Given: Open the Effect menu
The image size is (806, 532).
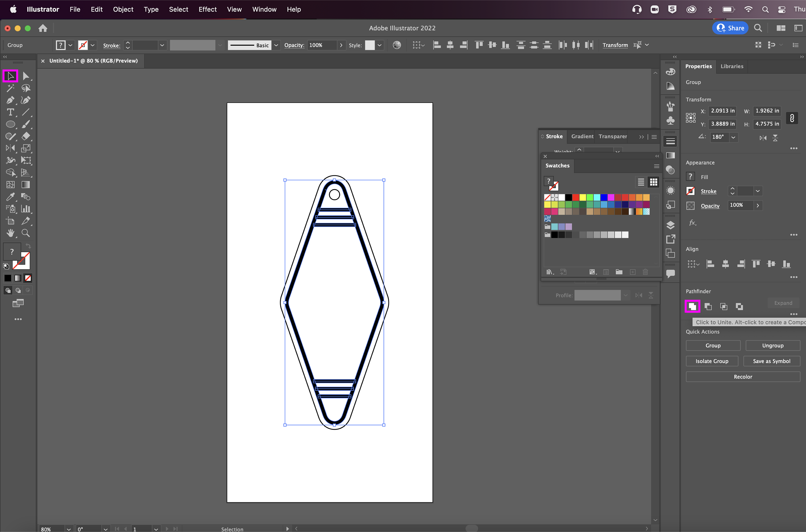Looking at the screenshot, I should tap(207, 9).
